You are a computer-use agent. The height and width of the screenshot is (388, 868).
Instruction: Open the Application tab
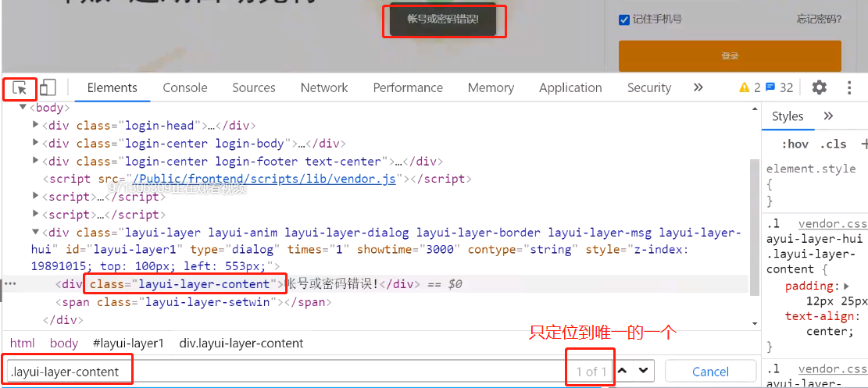570,87
